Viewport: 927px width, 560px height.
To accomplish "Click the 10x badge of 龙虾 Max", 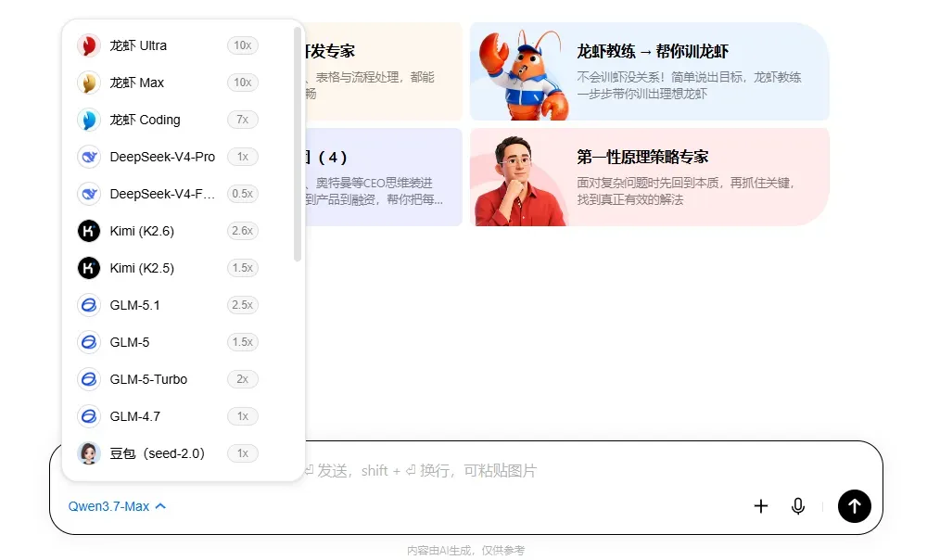I will pos(242,83).
